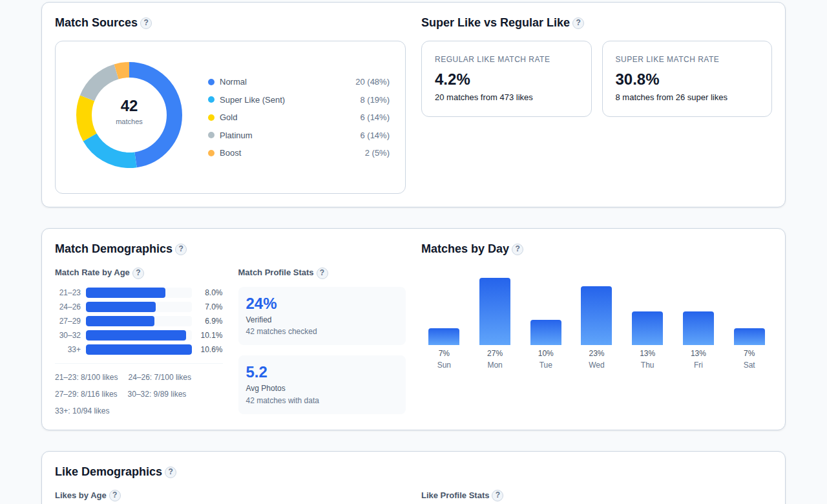
Task: Open the Matches by Day help tooltip
Action: coord(517,249)
